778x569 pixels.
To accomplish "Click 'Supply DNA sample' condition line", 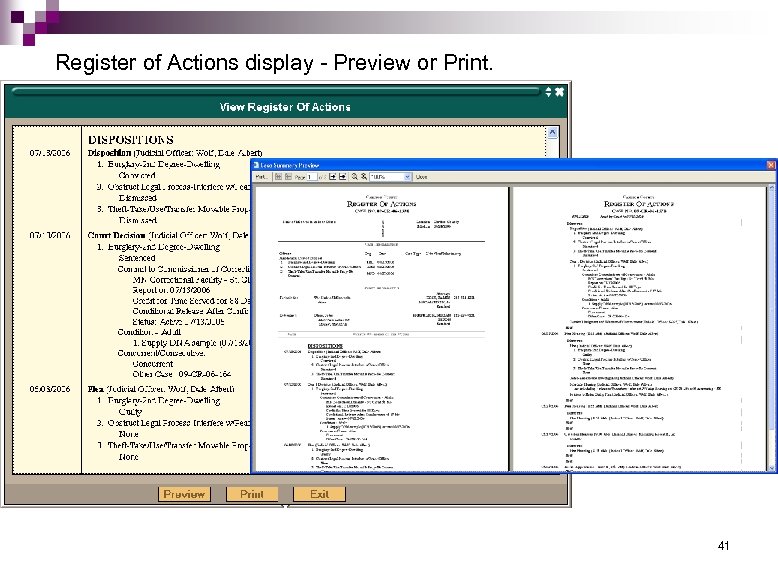I will (x=192, y=343).
